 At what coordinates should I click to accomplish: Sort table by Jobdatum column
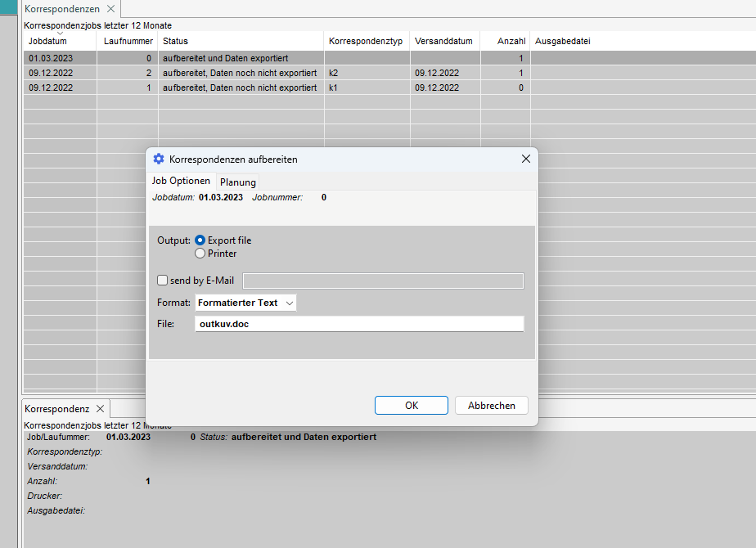(x=47, y=41)
